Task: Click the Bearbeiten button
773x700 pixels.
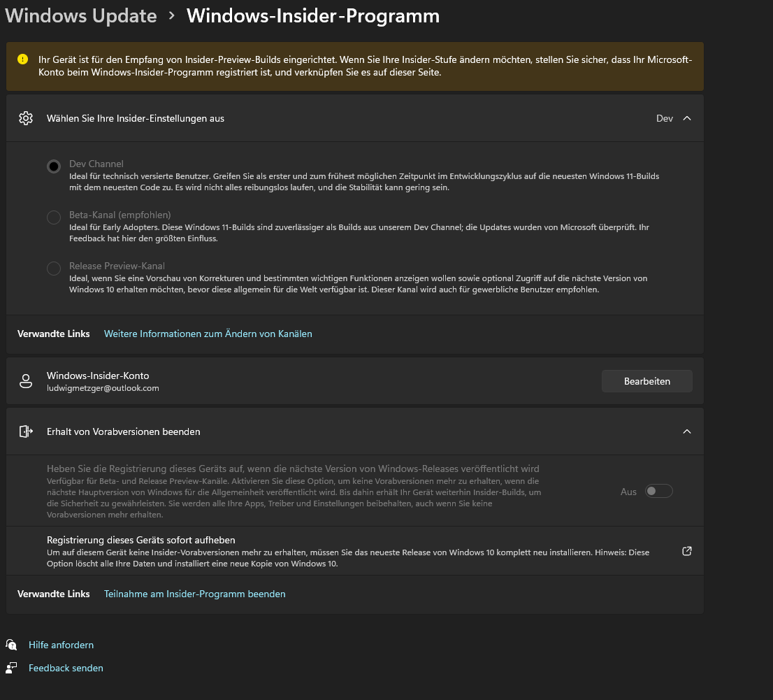Action: (646, 381)
